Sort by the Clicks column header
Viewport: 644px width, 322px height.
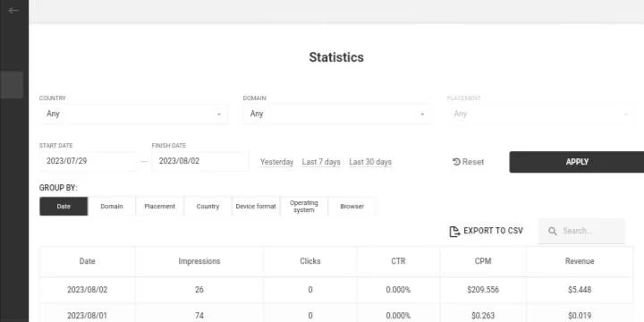point(310,261)
